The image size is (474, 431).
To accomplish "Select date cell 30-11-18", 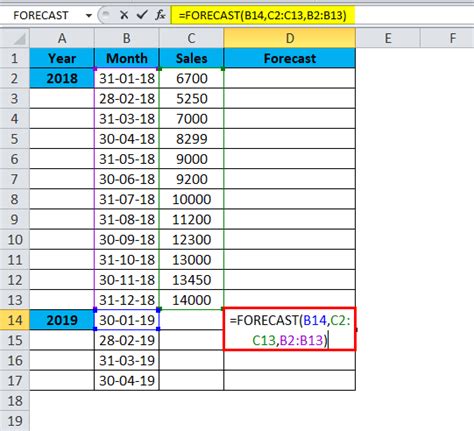I will (x=127, y=280).
